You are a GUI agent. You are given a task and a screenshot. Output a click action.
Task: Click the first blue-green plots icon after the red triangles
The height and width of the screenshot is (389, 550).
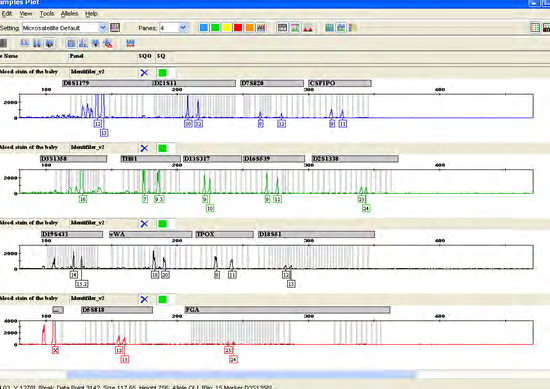click(329, 27)
